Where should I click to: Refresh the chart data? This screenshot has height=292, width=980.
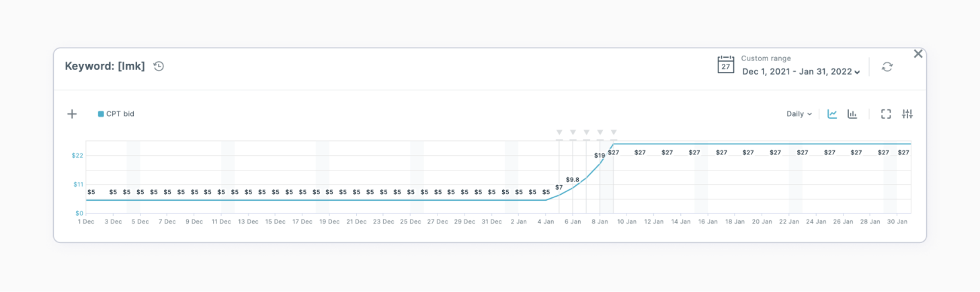coord(887,66)
